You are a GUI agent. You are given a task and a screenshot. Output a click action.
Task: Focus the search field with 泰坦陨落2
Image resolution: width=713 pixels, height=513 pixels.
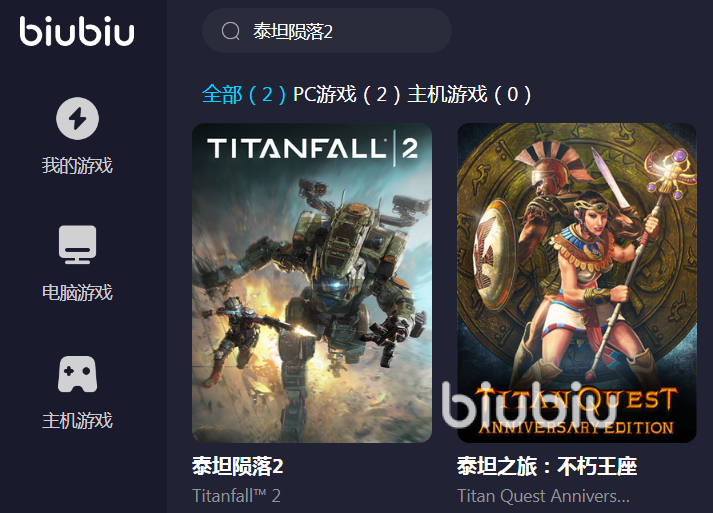pyautogui.click(x=327, y=31)
